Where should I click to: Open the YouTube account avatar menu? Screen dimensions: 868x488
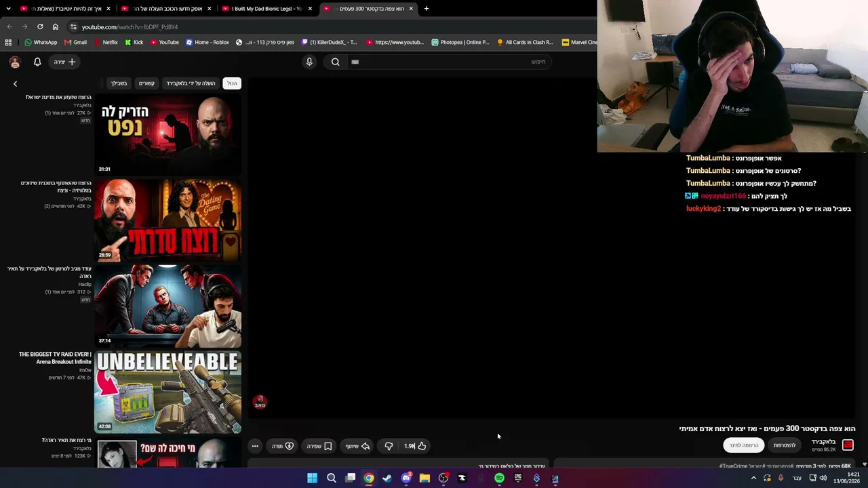(x=15, y=62)
